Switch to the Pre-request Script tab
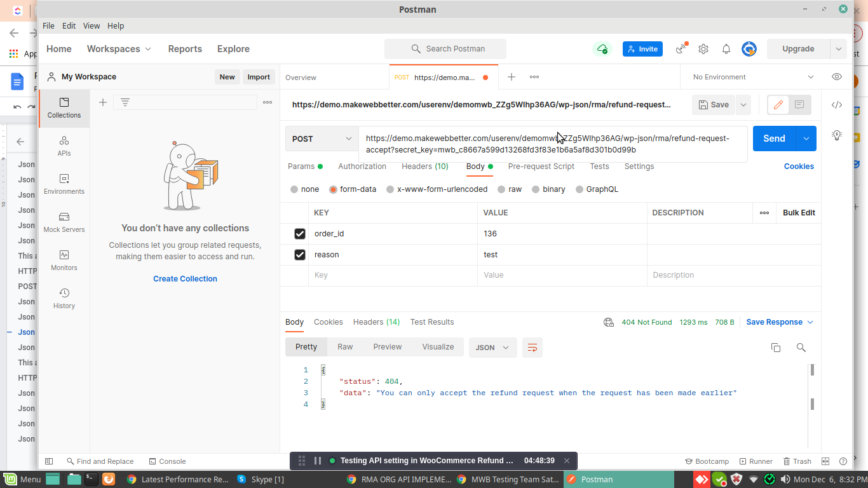 541,166
